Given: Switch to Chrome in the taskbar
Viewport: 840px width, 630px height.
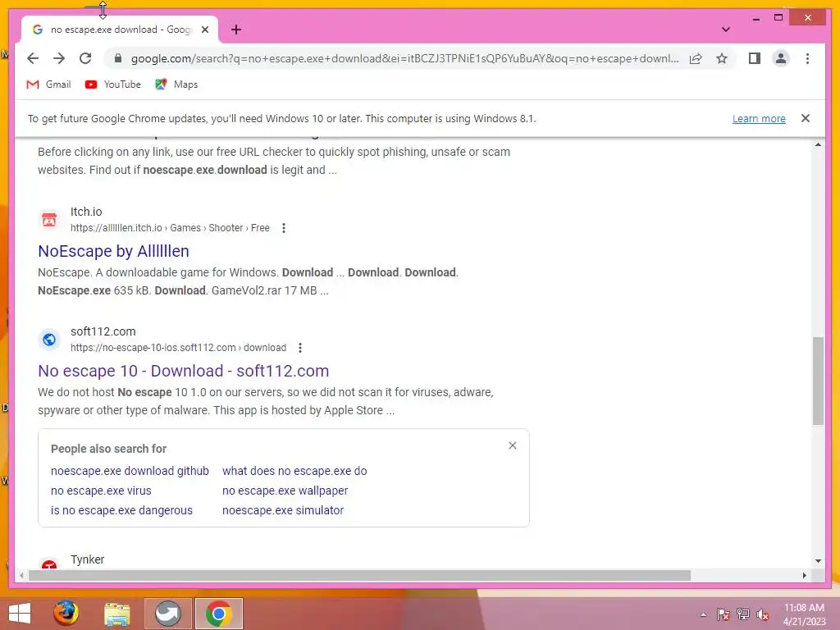Looking at the screenshot, I should 218,614.
